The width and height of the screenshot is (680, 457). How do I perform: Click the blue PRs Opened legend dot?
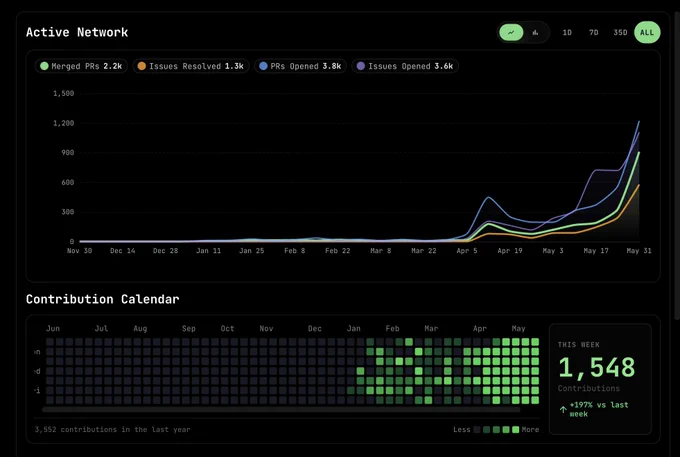(263, 66)
